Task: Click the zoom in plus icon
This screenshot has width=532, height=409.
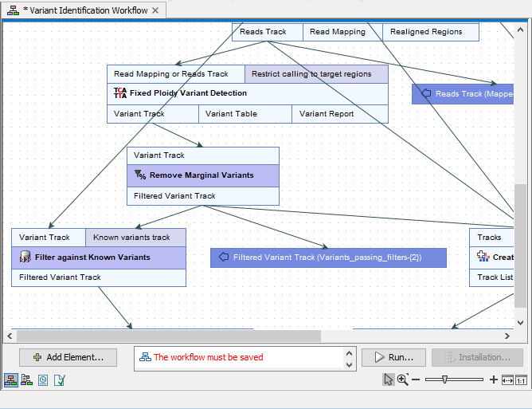Action: tap(494, 380)
